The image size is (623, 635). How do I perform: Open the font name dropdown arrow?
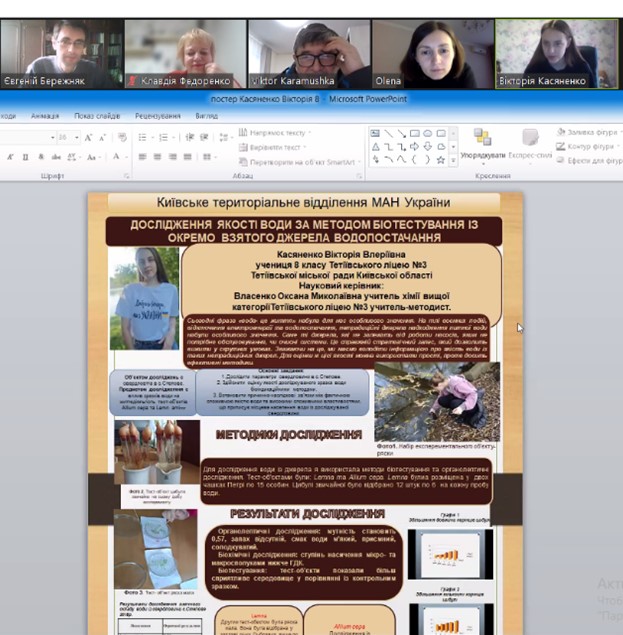coord(53,138)
